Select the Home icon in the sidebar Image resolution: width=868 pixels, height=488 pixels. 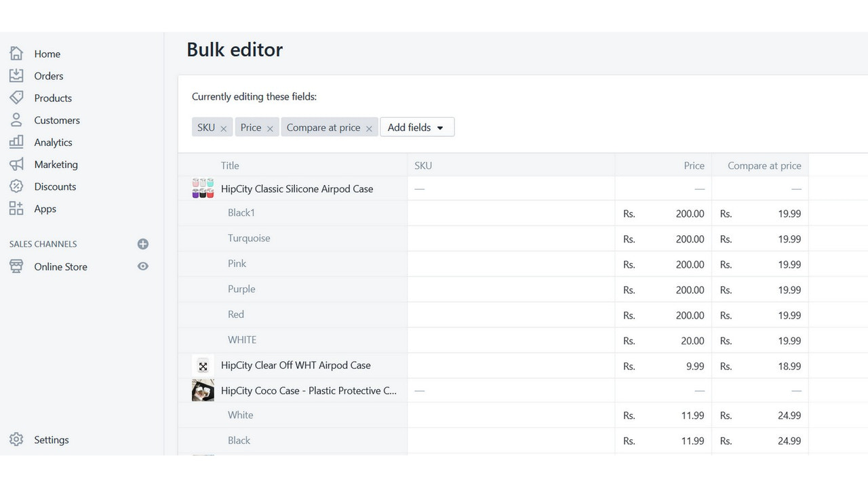tap(16, 53)
